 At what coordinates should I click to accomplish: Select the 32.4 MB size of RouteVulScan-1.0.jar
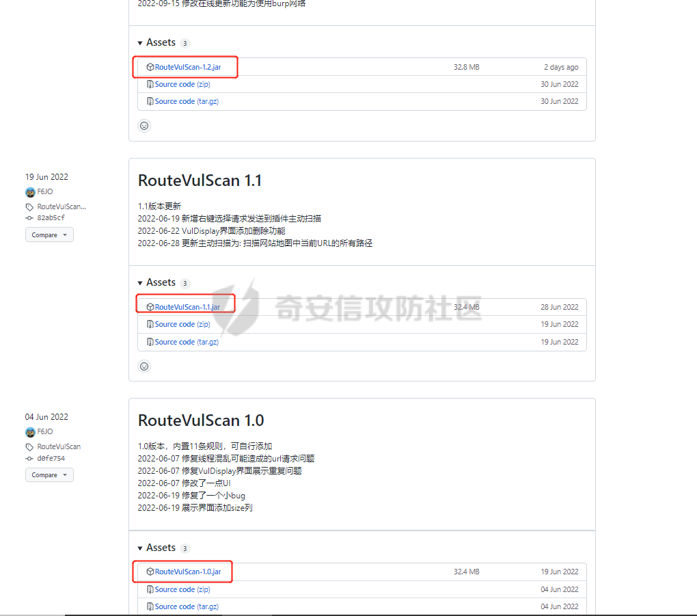click(466, 572)
